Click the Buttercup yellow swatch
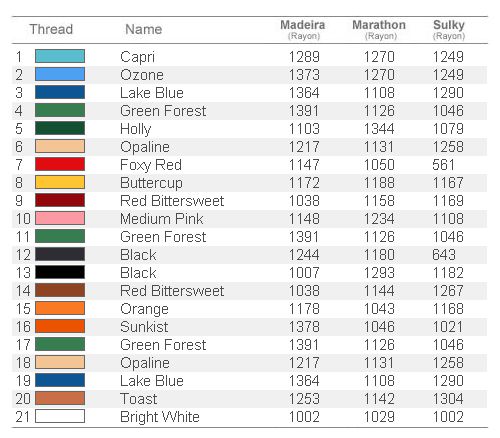The width and height of the screenshot is (500, 438). 60,182
